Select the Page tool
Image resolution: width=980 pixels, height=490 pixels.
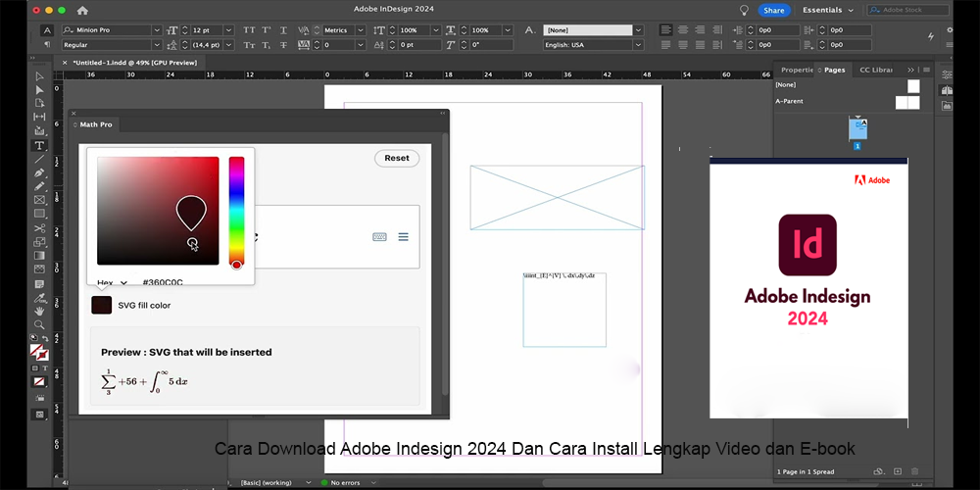pyautogui.click(x=39, y=103)
